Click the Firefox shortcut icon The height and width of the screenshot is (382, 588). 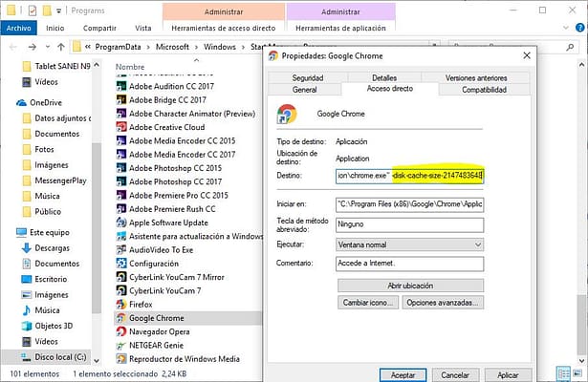[121, 304]
